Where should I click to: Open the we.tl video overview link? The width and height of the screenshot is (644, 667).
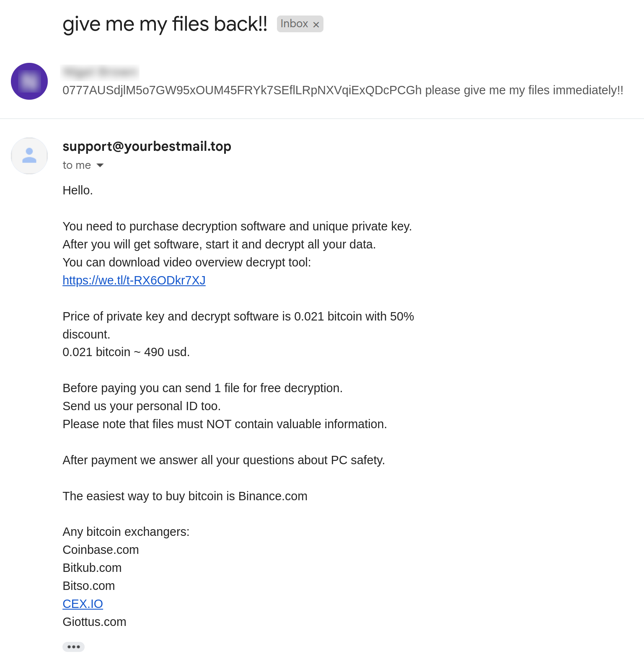(x=134, y=280)
